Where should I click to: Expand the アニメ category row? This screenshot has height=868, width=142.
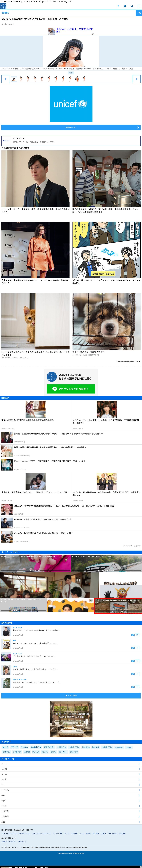pos(71,764)
